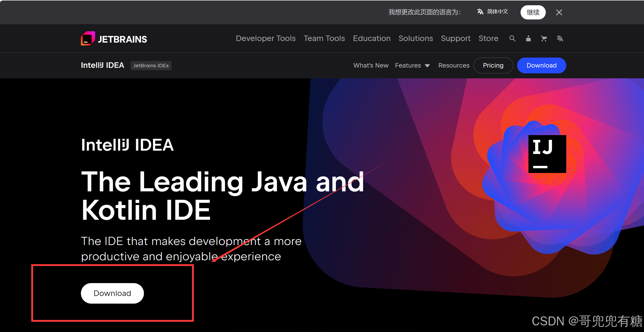
Task: Expand the Solutions menu
Action: coord(416,38)
